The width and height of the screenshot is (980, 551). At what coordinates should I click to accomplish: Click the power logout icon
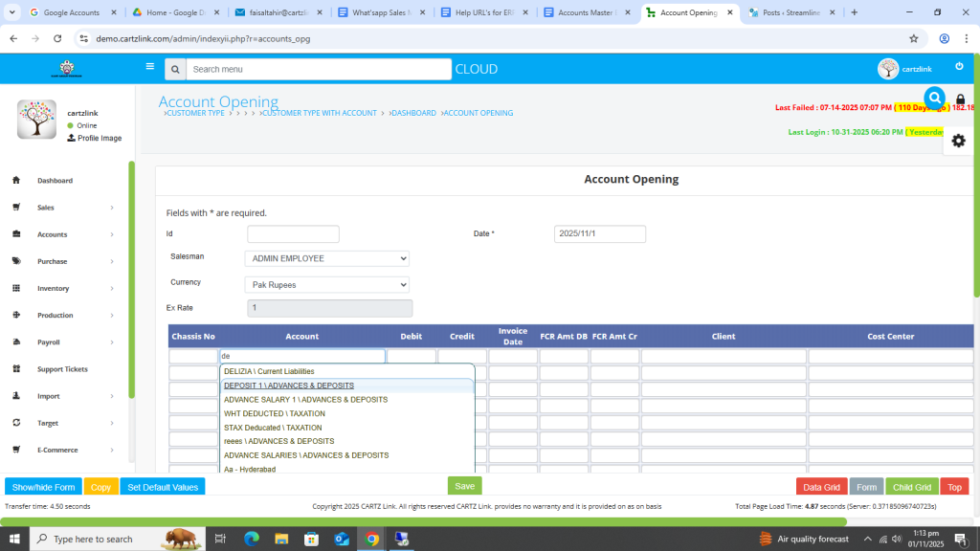coord(959,67)
